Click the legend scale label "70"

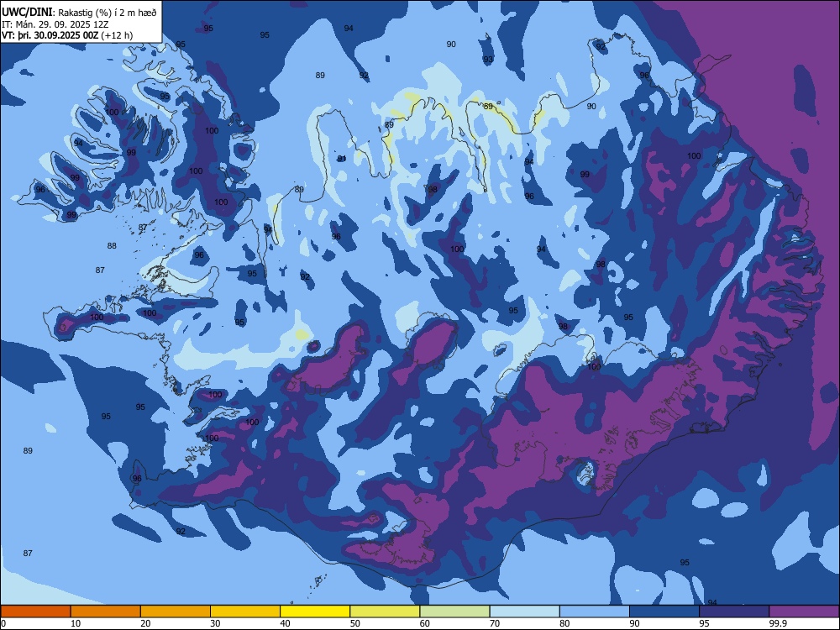tap(495, 623)
